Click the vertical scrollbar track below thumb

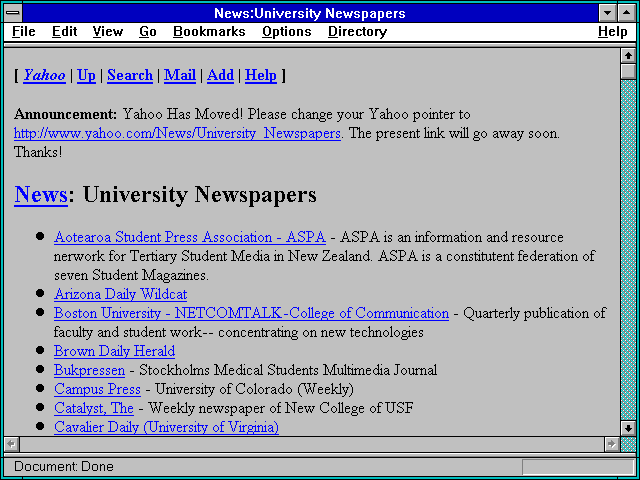[x=628, y=250]
